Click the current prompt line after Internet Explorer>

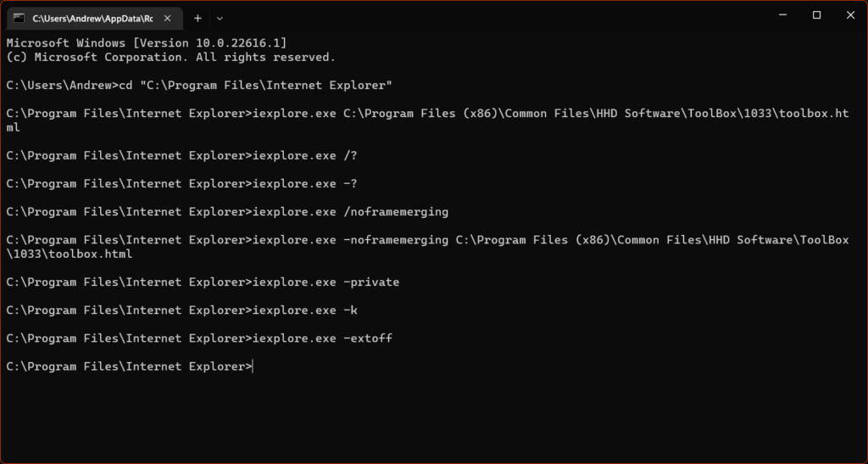[x=130, y=366]
